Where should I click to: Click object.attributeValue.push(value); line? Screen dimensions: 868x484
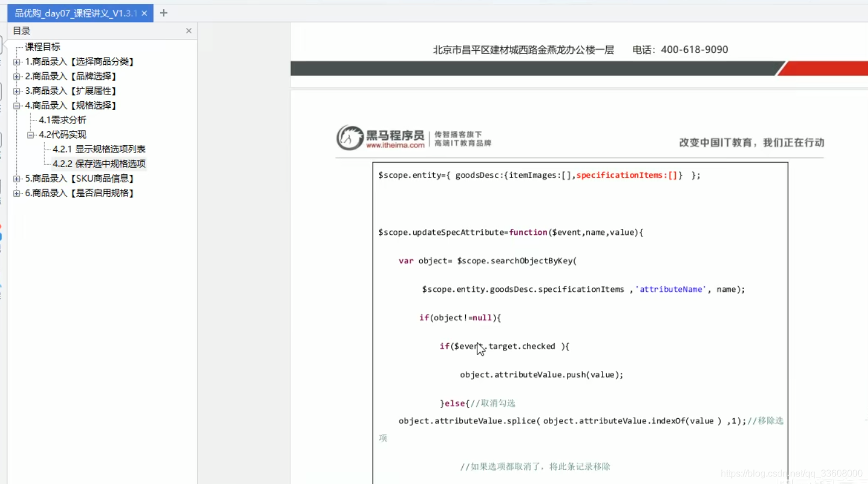pos(541,375)
